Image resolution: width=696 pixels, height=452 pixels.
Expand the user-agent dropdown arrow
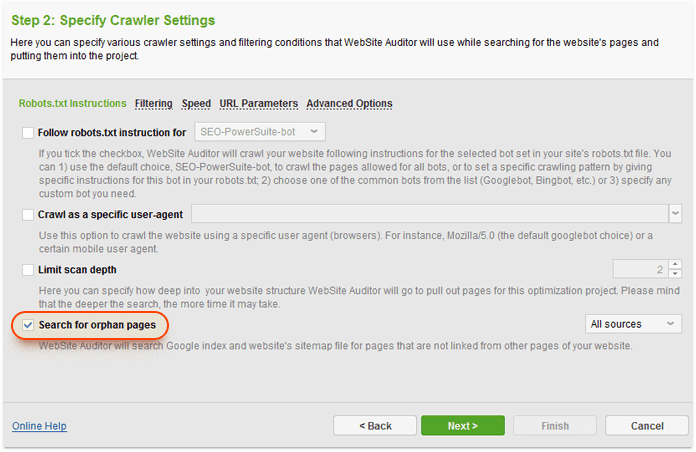pyautogui.click(x=675, y=214)
